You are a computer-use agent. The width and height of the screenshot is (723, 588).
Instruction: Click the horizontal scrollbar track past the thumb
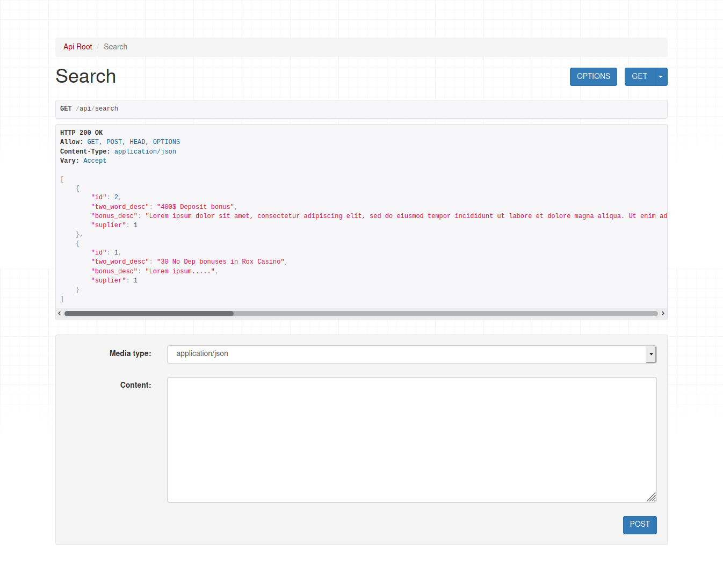[446, 314]
